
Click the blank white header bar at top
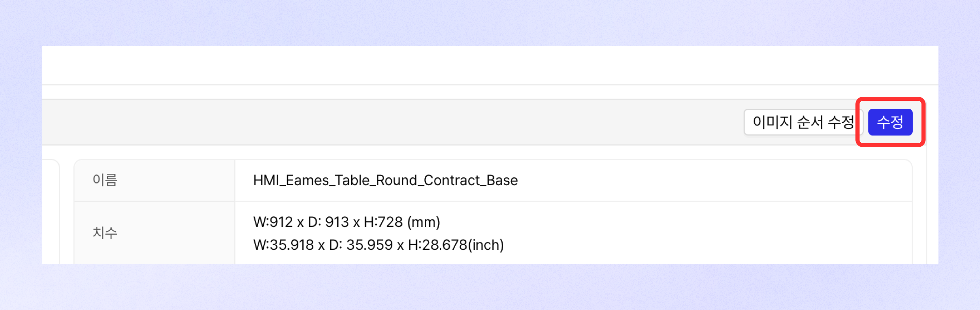(x=490, y=65)
